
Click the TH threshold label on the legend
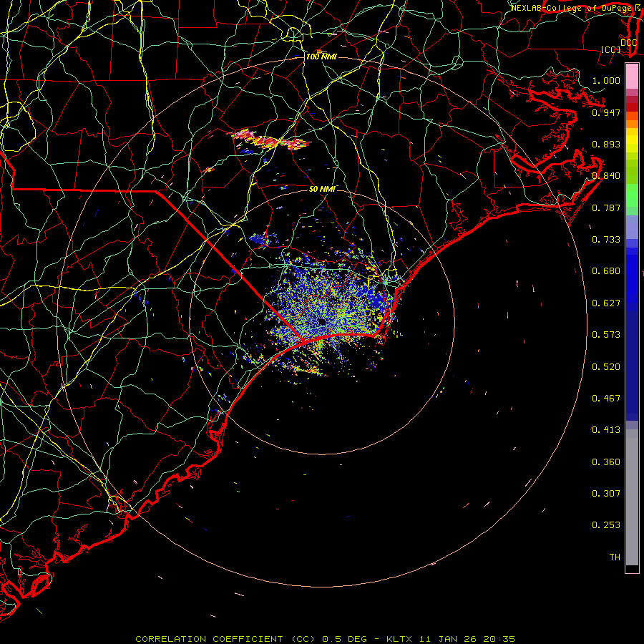(615, 557)
